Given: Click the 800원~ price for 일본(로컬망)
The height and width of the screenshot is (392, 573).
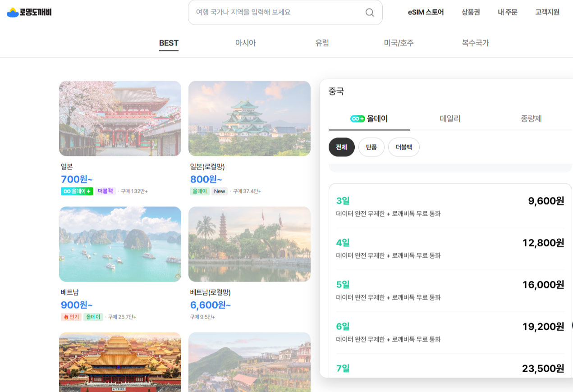Looking at the screenshot, I should point(206,179).
